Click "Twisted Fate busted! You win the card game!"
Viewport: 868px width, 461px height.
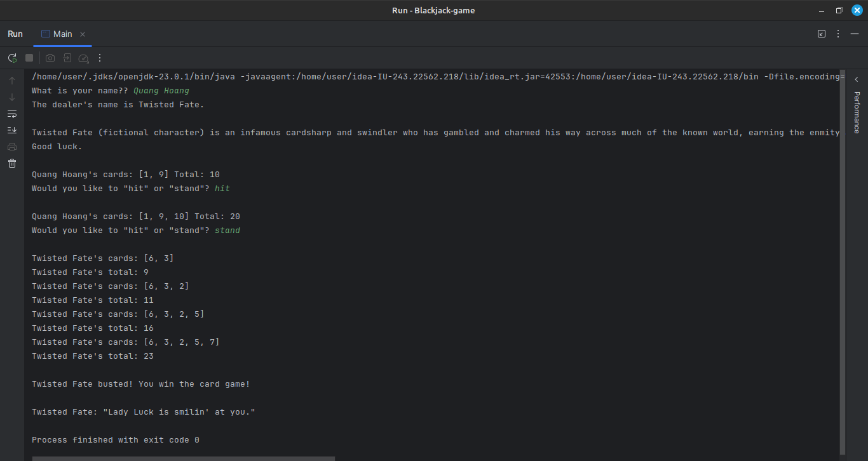(x=141, y=384)
